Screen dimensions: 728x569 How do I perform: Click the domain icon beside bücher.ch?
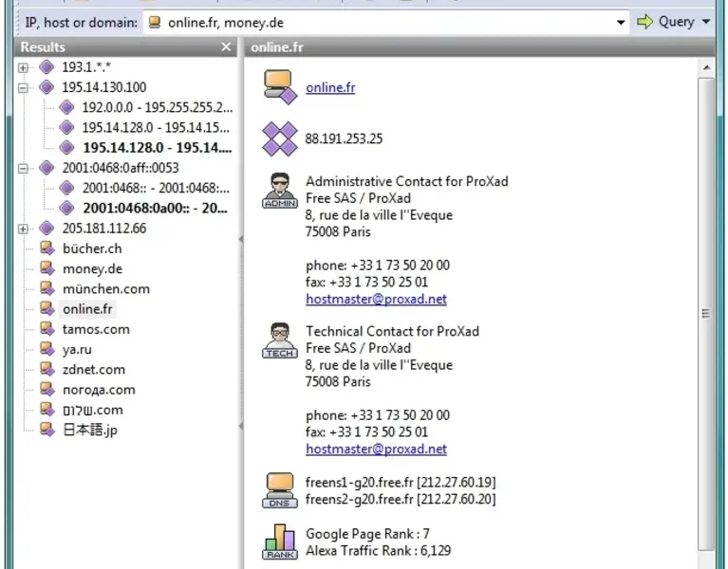47,248
